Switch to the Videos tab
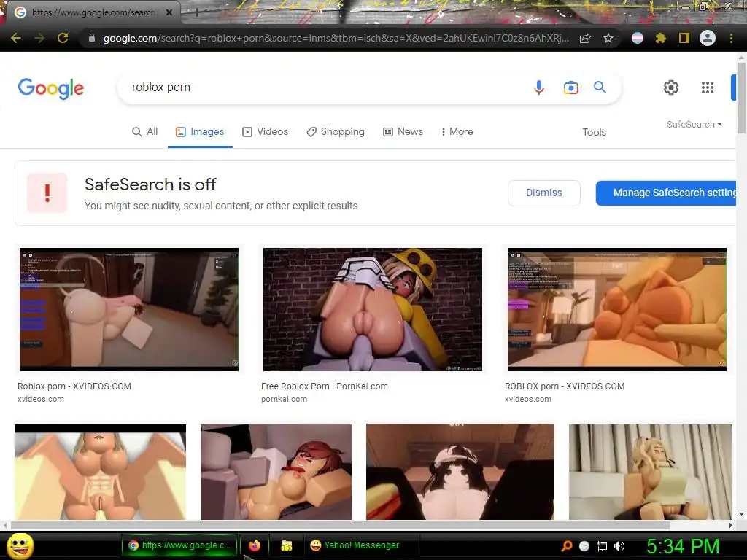The height and width of the screenshot is (560, 747). pyautogui.click(x=266, y=132)
